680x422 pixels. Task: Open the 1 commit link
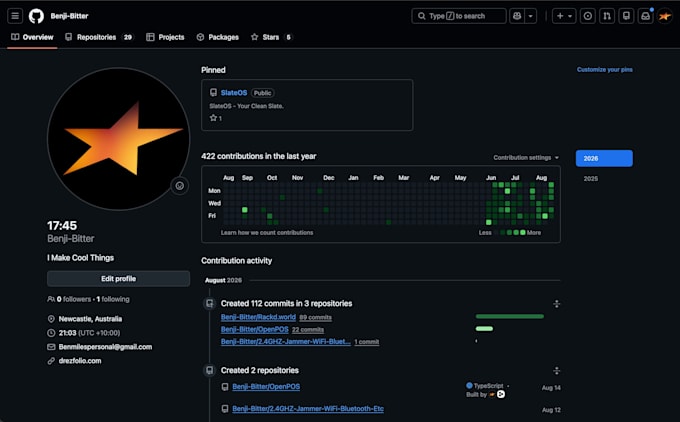(x=366, y=342)
